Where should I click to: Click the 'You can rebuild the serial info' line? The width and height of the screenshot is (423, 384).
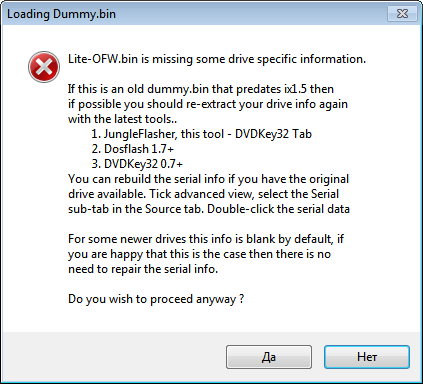(x=208, y=179)
